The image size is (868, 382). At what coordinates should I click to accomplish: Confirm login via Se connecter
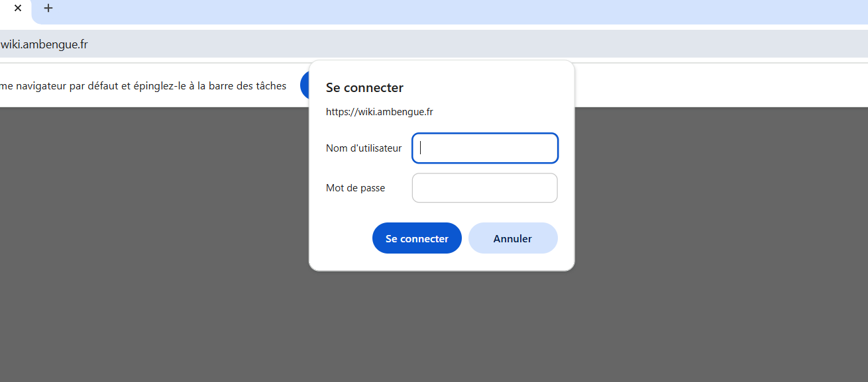click(417, 238)
